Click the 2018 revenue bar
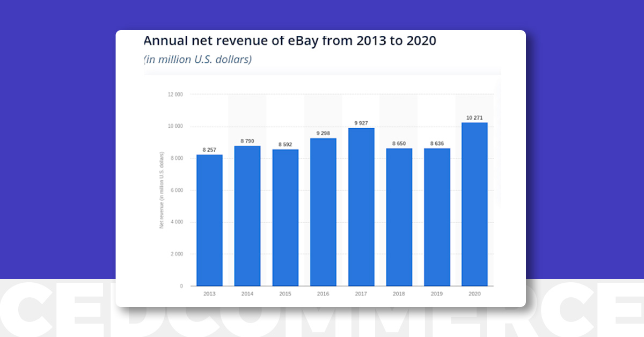The width and height of the screenshot is (644, 337). (x=399, y=217)
